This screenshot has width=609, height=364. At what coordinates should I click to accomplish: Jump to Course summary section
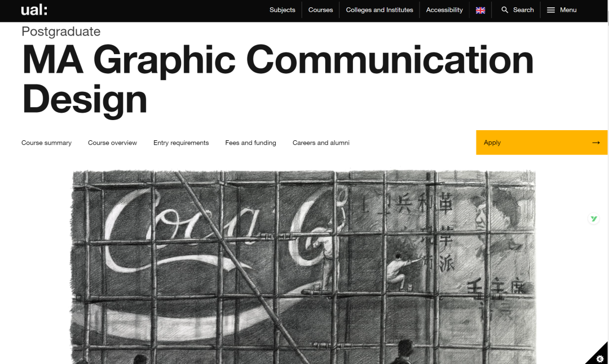(x=47, y=143)
